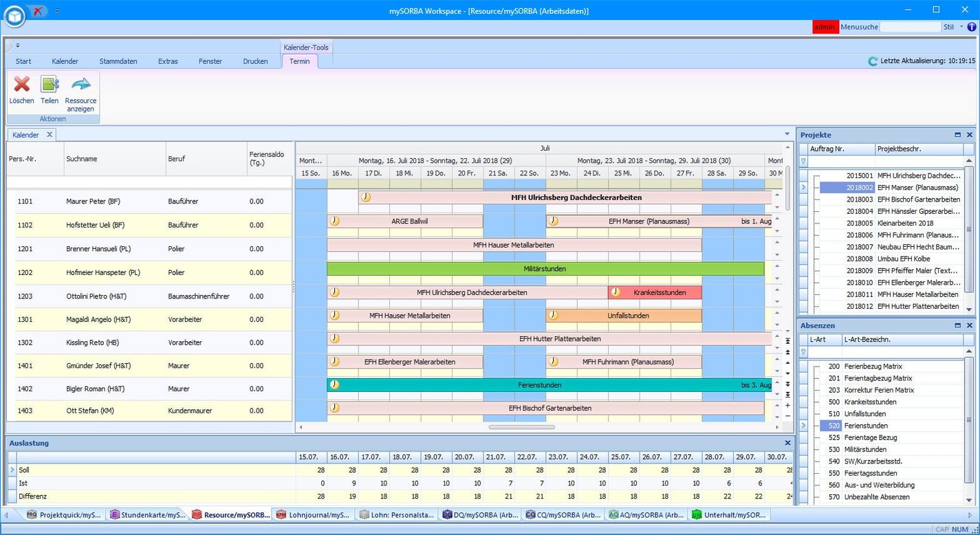Click the Löschen delete icon

point(21,84)
